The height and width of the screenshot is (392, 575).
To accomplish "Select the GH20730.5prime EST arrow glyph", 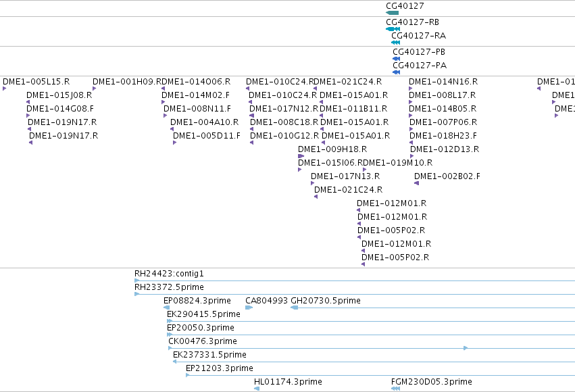I will click(294, 308).
